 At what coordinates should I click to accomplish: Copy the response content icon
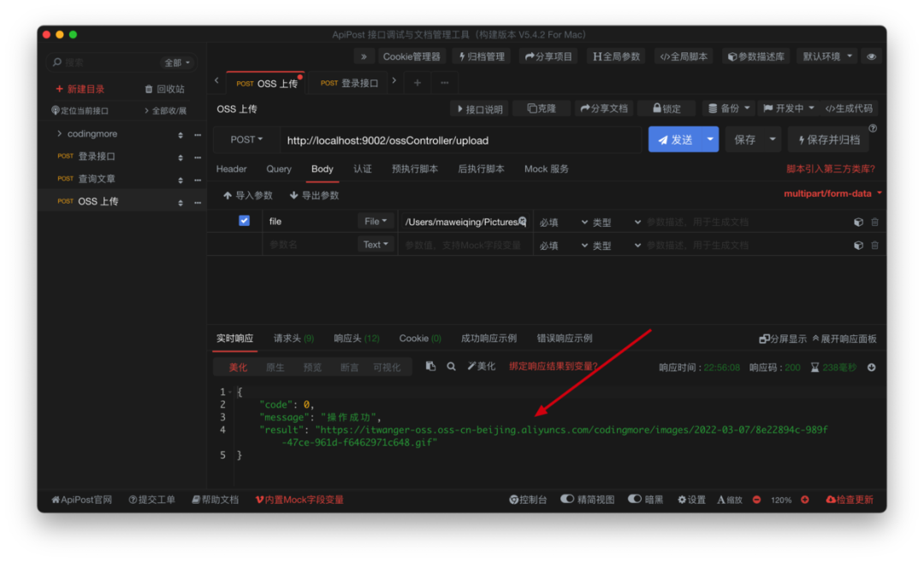click(430, 366)
